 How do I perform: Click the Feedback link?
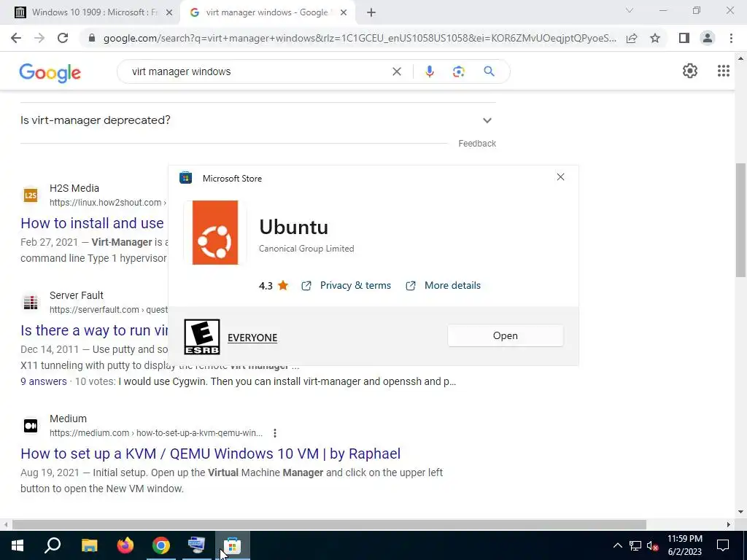click(x=477, y=144)
